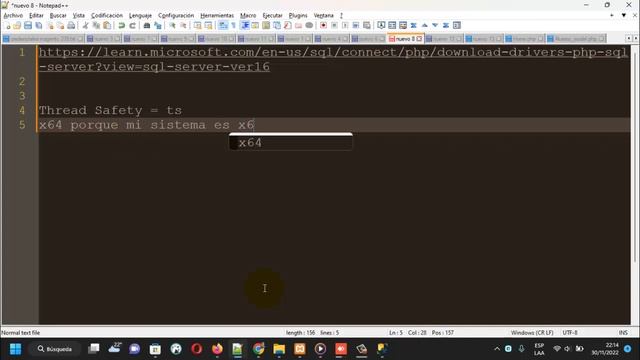This screenshot has height=360, width=640.
Task: Open the Vista menu
Action: [79, 16]
